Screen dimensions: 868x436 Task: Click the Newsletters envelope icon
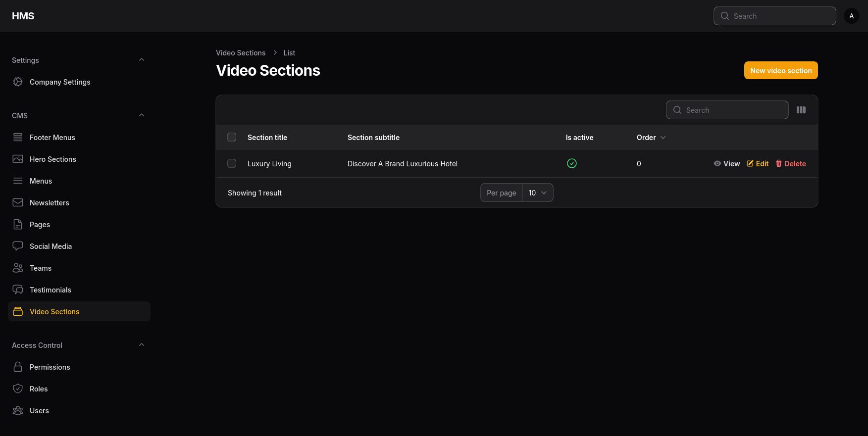(x=18, y=203)
